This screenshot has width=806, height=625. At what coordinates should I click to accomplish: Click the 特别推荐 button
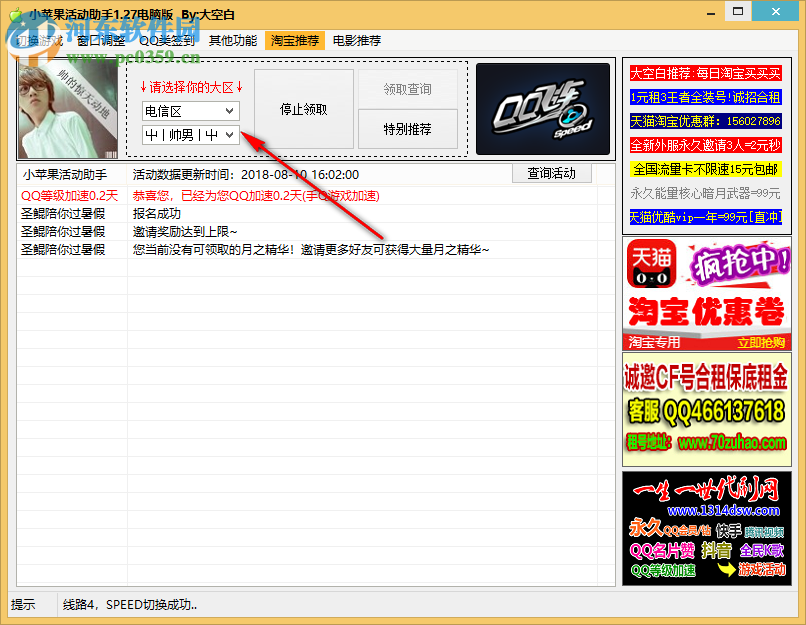(x=408, y=129)
